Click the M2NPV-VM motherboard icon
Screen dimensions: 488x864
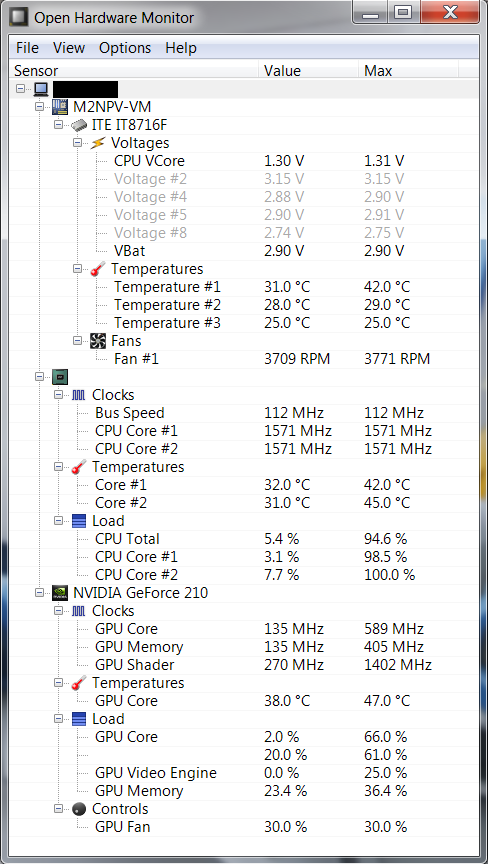point(59,106)
